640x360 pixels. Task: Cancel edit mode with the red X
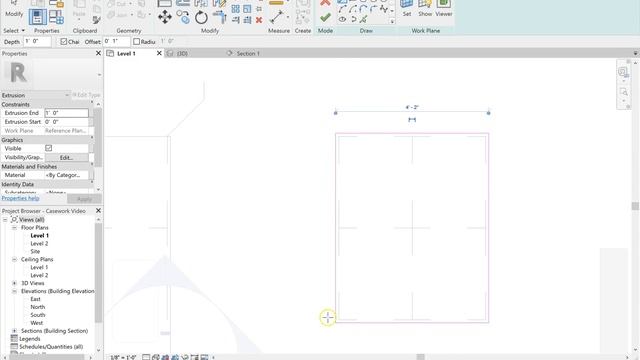(x=325, y=3)
